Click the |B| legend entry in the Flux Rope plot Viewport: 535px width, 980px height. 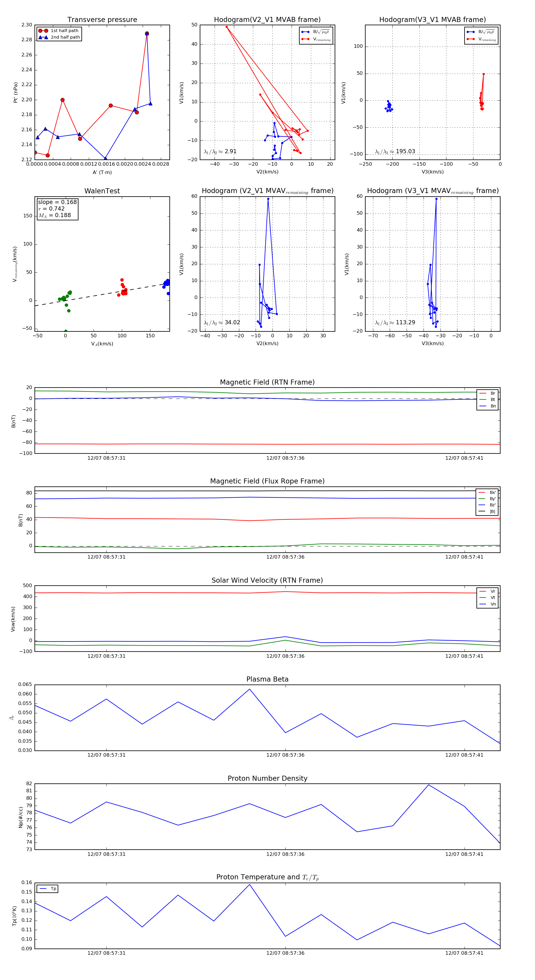tap(487, 511)
